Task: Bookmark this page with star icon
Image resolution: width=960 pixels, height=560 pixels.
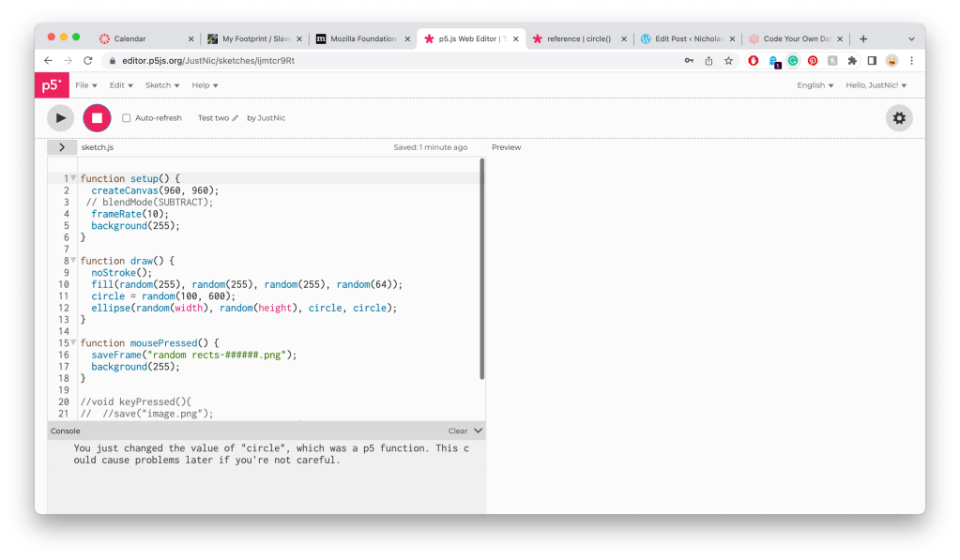Action: pos(728,60)
